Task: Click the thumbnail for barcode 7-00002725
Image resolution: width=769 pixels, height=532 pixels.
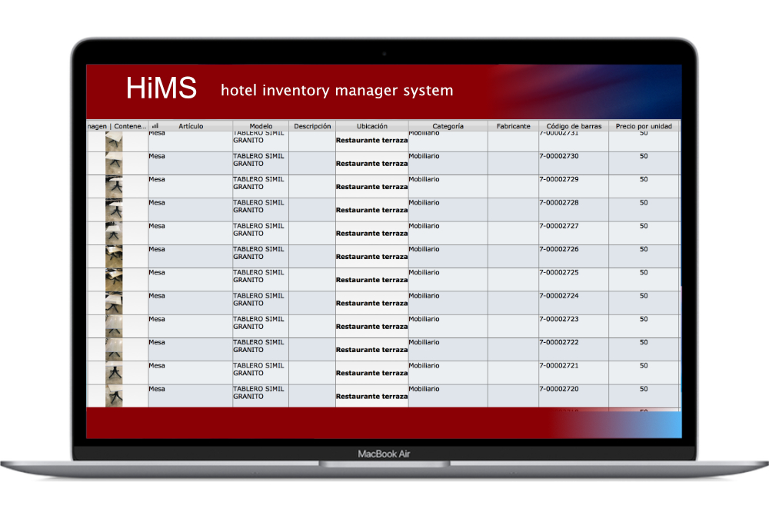Action: click(114, 279)
